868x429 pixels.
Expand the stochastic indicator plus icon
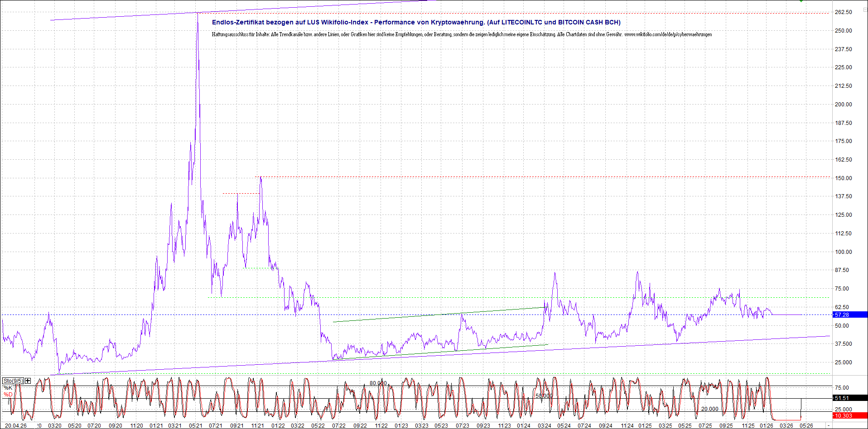coord(28,381)
